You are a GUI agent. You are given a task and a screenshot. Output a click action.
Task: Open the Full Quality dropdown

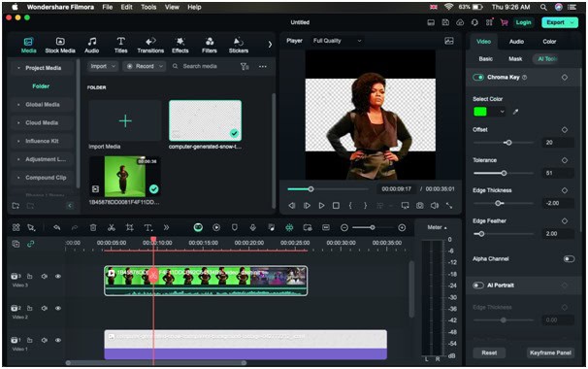337,41
